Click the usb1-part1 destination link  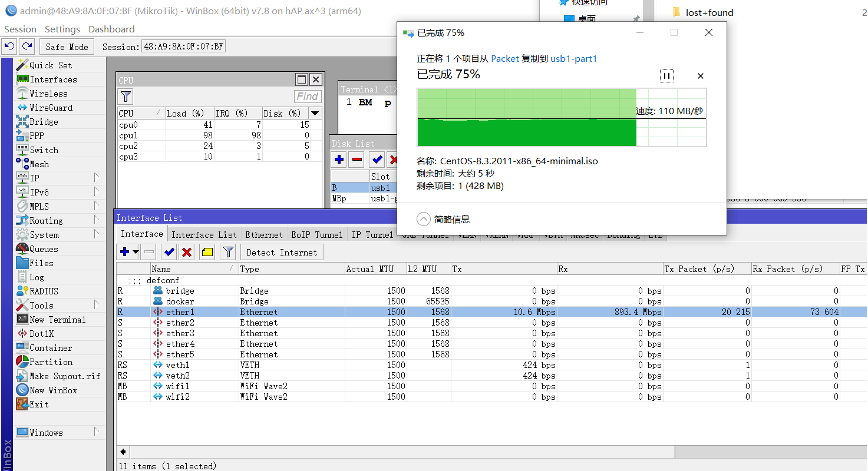pyautogui.click(x=573, y=58)
